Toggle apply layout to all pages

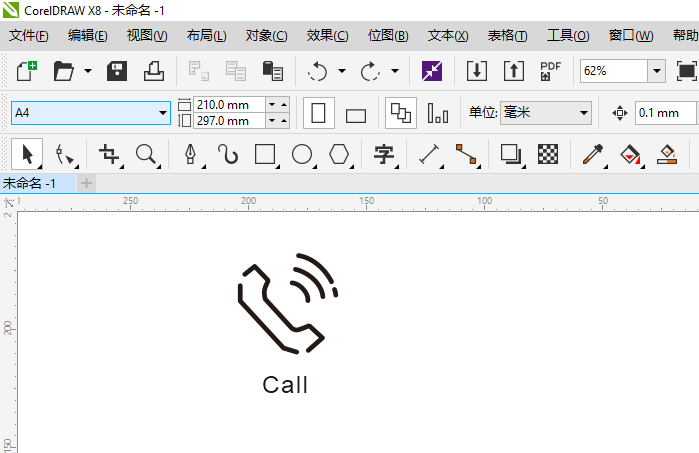401,113
